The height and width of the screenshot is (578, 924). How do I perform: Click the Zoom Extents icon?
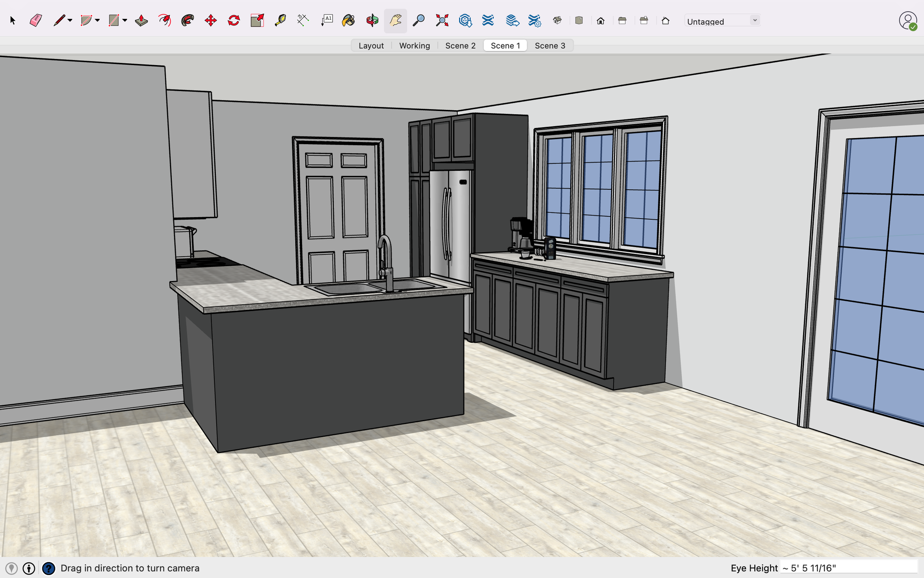(x=442, y=20)
